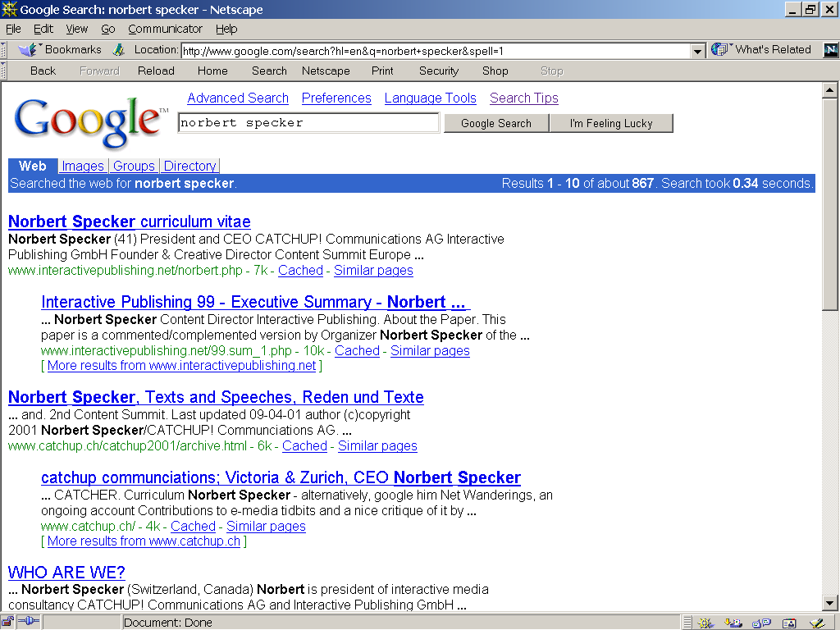Select the Web tab

coord(33,166)
